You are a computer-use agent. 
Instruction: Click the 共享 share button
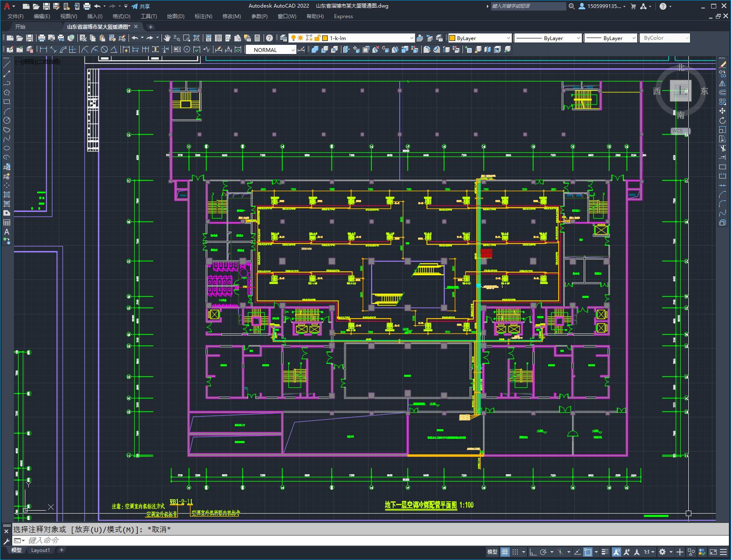point(141,6)
